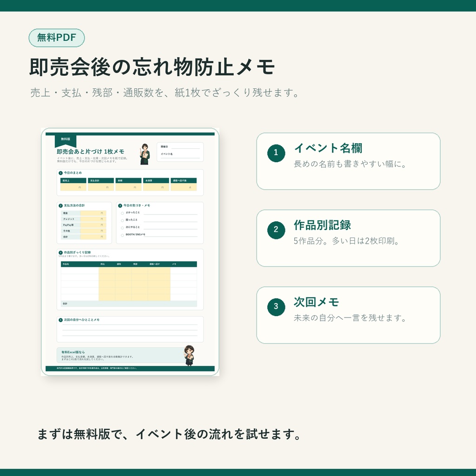Click the 未清算 summary cell

tap(156, 184)
